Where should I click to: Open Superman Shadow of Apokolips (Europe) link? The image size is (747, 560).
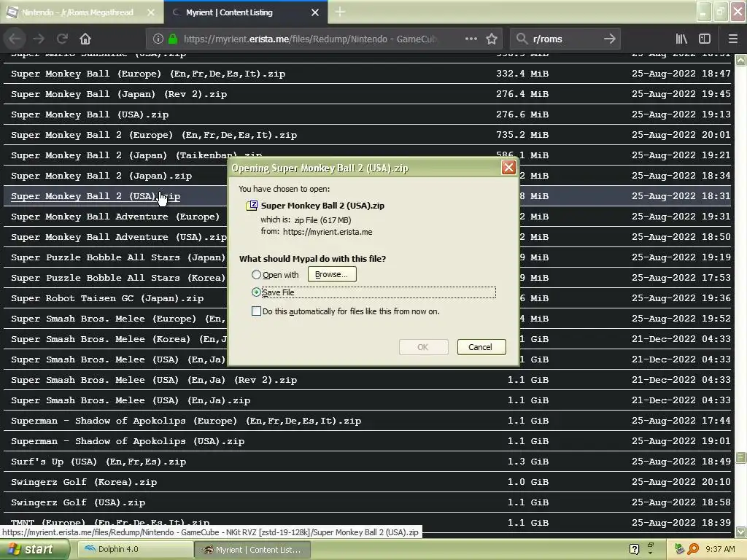pyautogui.click(x=186, y=421)
